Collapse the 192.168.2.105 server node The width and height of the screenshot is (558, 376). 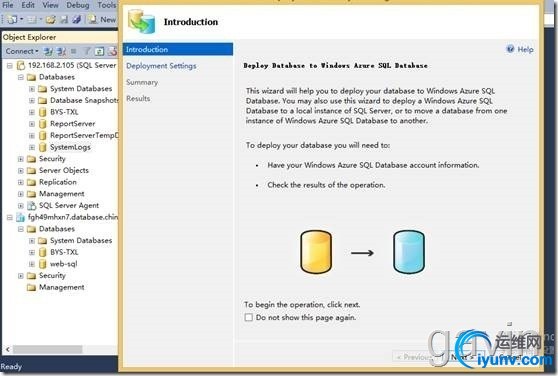coord(10,65)
